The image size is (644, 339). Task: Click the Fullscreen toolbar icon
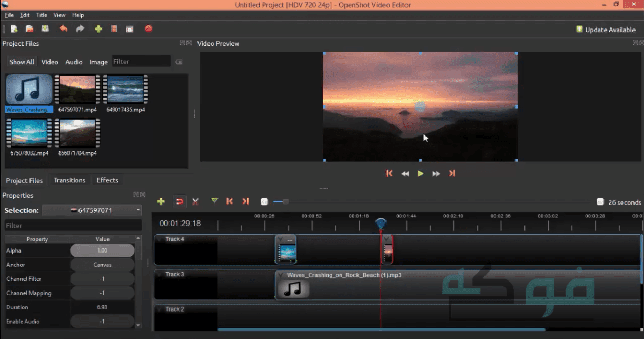[x=130, y=30]
